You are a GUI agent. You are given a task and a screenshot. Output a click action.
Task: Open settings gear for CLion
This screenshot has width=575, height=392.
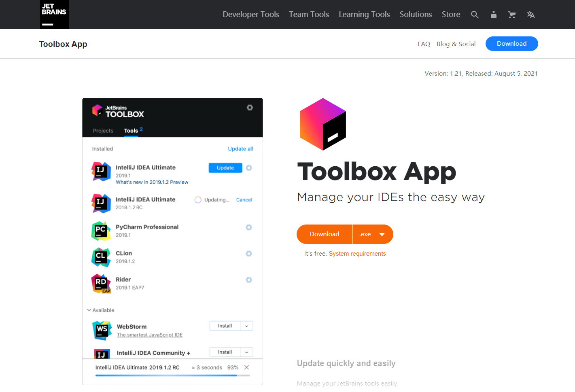tap(249, 254)
